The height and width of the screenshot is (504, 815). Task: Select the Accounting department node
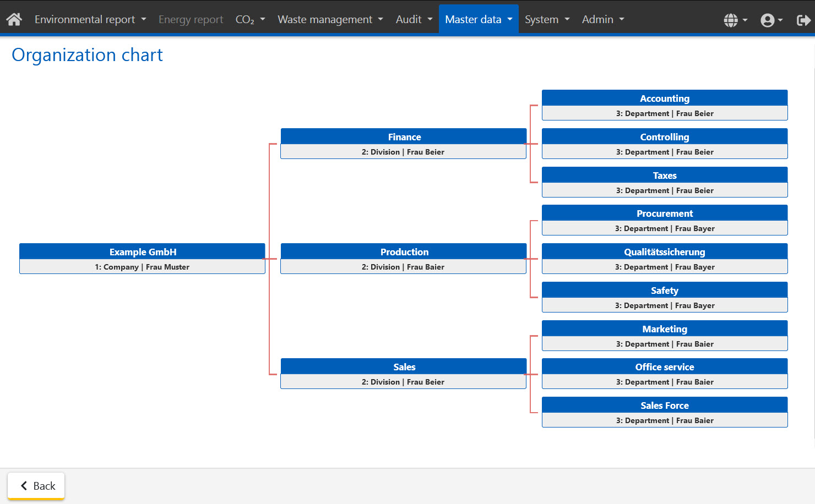click(664, 105)
